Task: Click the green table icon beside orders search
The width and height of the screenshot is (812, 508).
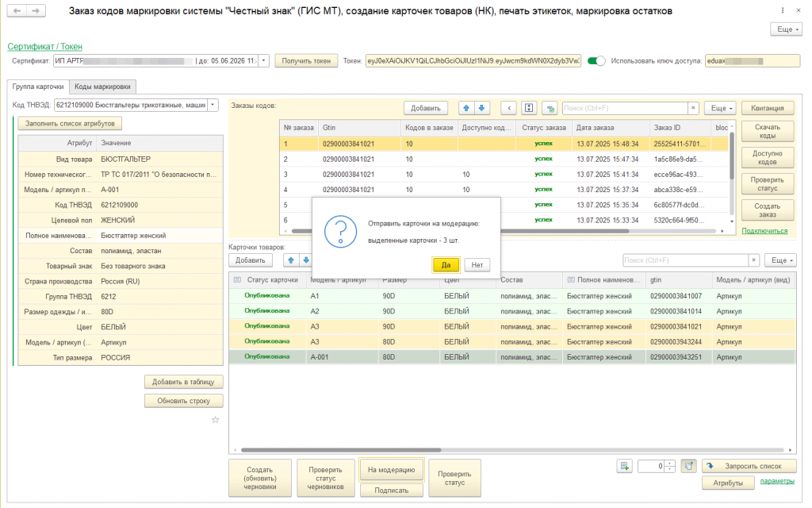Action: point(550,108)
